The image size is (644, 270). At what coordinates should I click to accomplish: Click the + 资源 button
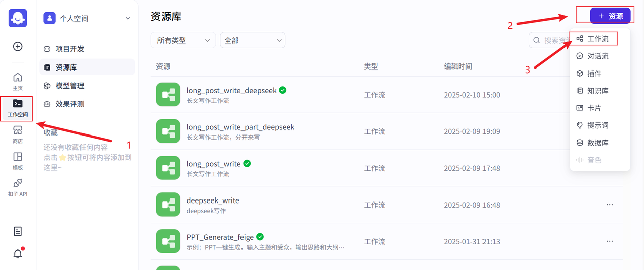click(x=610, y=16)
